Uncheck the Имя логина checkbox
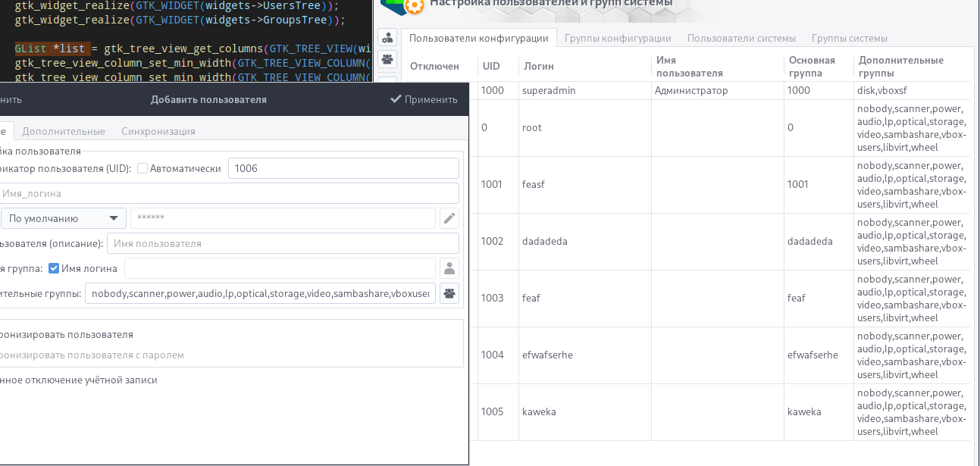Image resolution: width=980 pixels, height=466 pixels. (54, 268)
